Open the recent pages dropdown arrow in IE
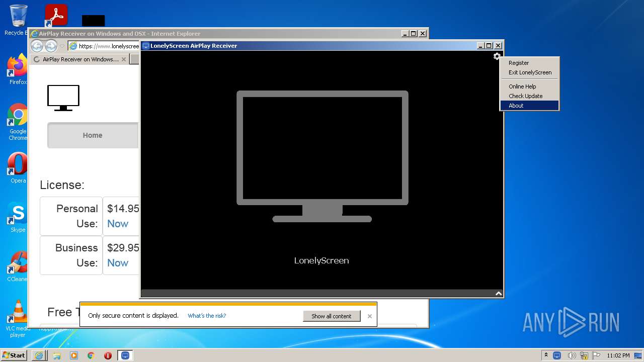644x362 pixels. (62, 46)
